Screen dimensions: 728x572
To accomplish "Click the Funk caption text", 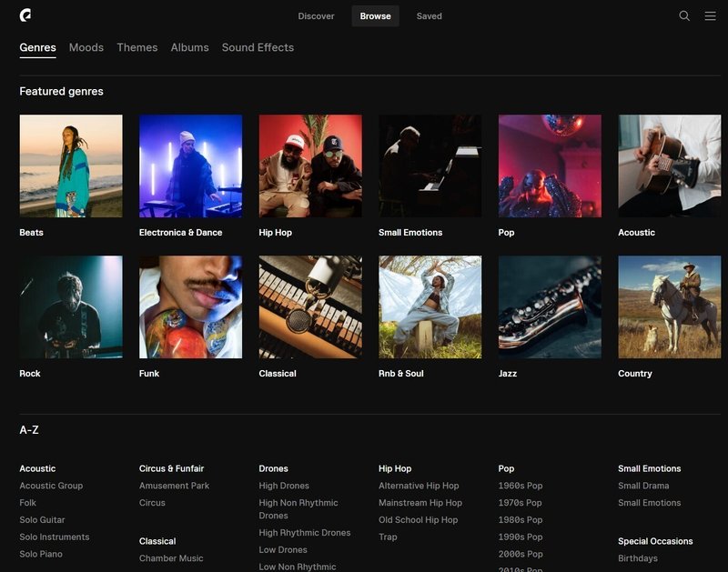I will (149, 374).
